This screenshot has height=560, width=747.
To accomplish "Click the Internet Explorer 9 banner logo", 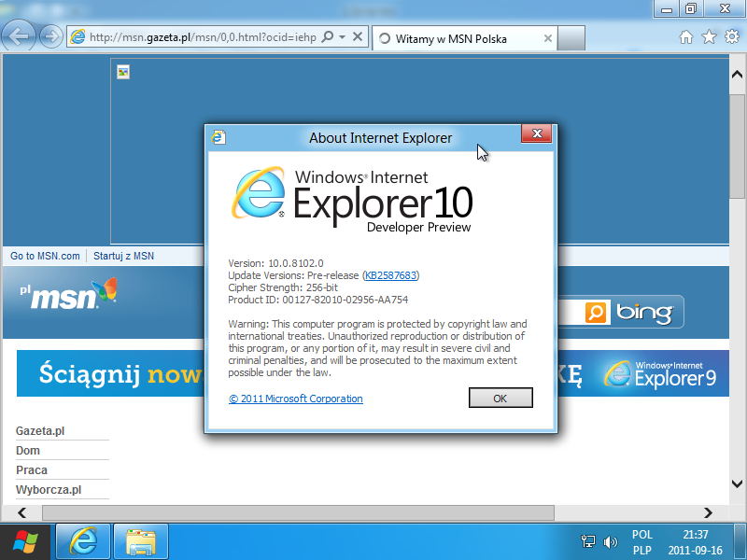I will coord(660,374).
